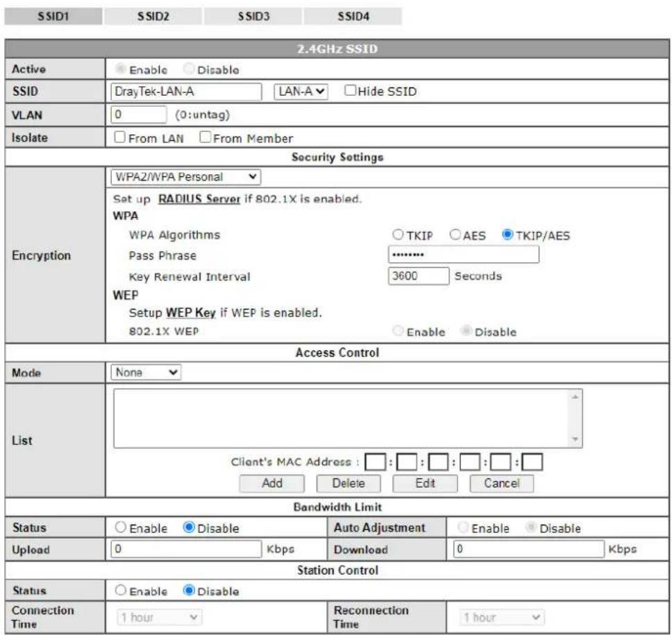Open the SSID2 tab
The height and width of the screenshot is (635, 672).
click(x=153, y=16)
